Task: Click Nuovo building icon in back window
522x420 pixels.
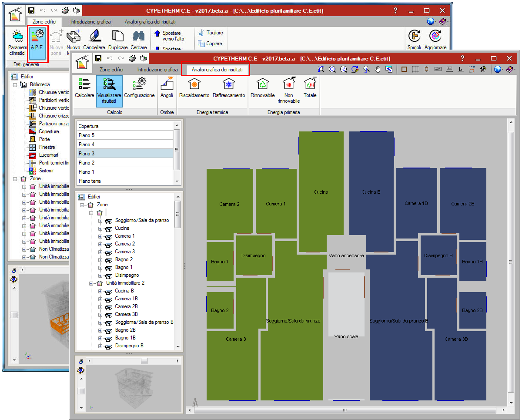Action: [74, 40]
